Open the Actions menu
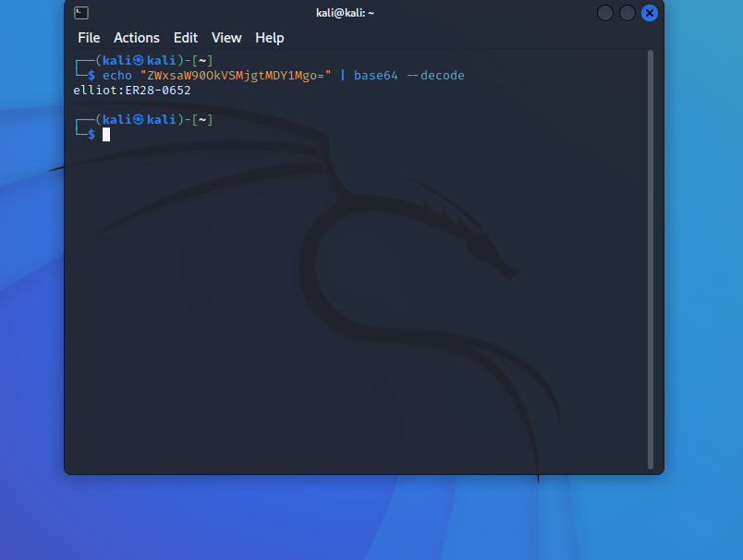 137,38
